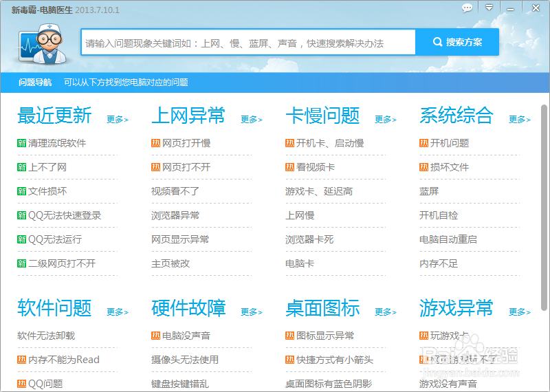The width and height of the screenshot is (550, 392).
Task: Open 网页显示异常 entry
Action: [180, 240]
